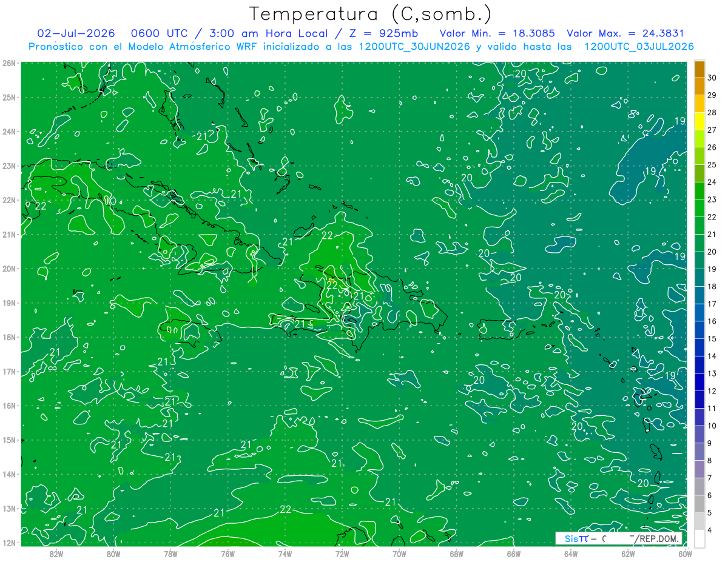Click the 66W longitude axis label
Screen dimensions: 728x562
[514, 554]
